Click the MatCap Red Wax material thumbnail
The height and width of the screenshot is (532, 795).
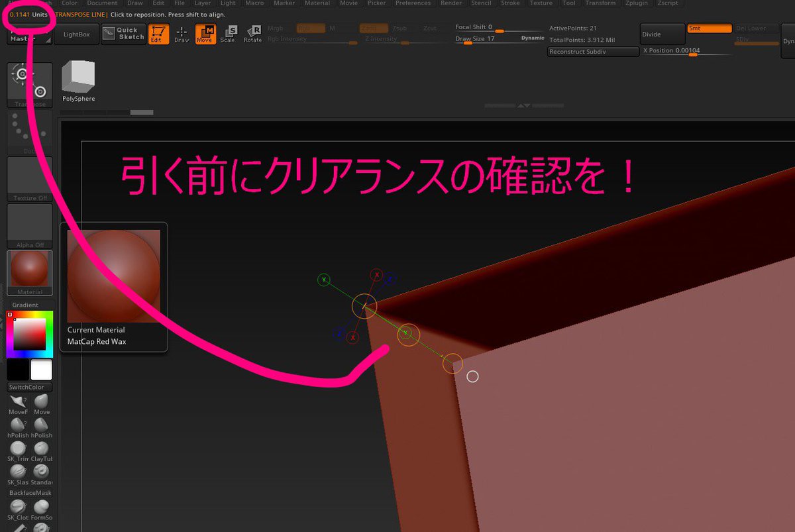pos(113,275)
